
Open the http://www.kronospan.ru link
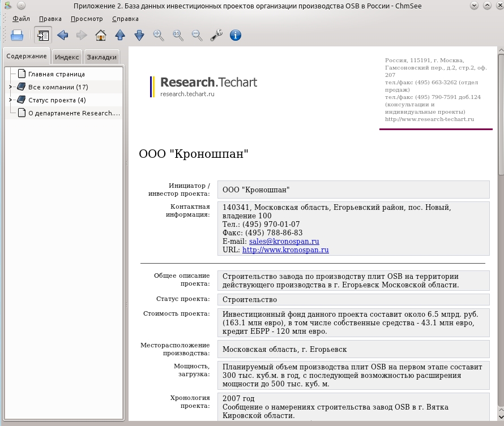point(285,249)
